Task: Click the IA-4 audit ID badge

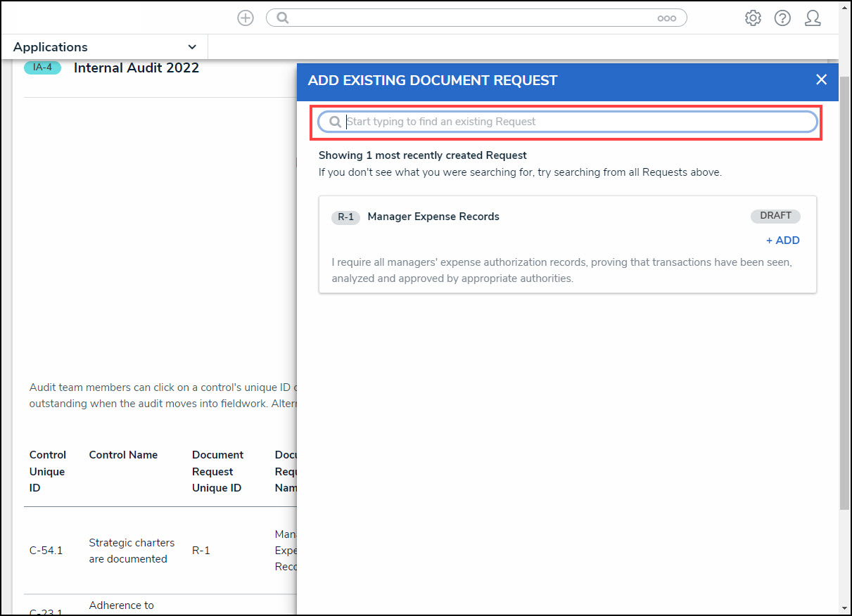Action: (x=43, y=68)
